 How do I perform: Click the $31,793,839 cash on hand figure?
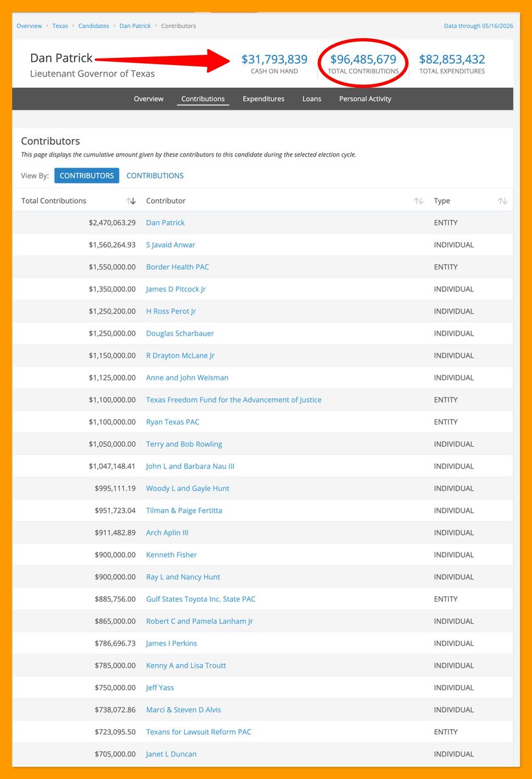(x=274, y=60)
